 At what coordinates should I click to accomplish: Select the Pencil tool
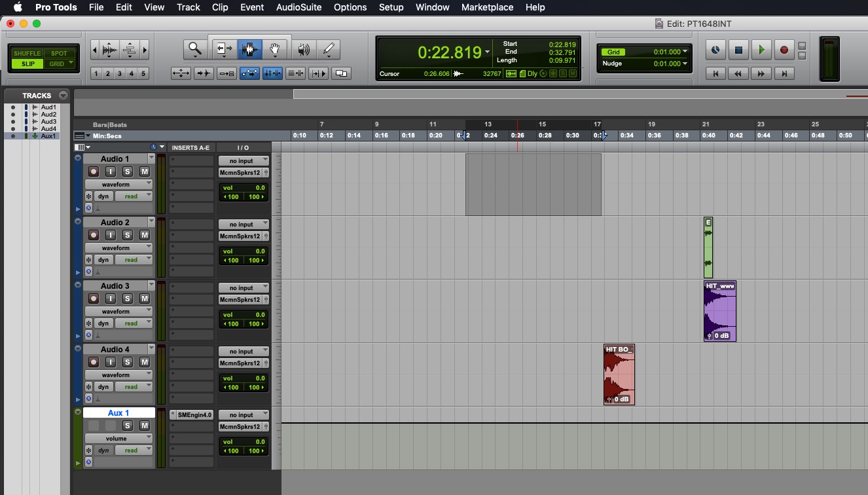tap(329, 49)
